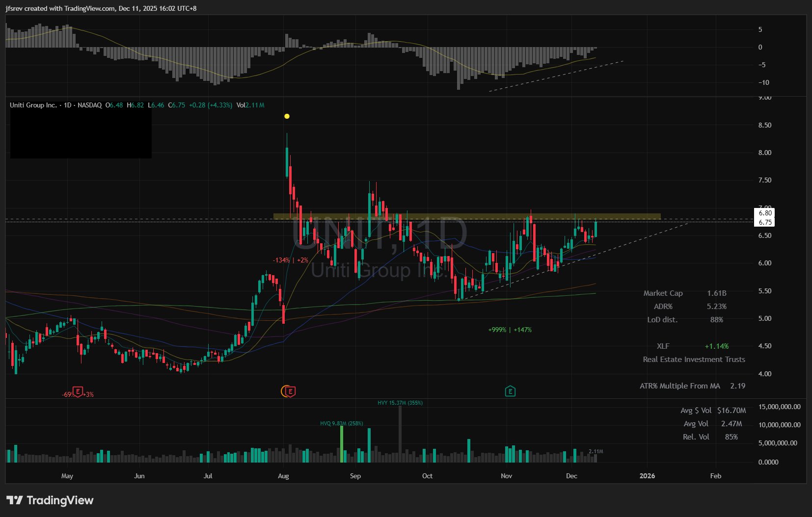812x517 pixels.
Task: Click the +0.28 (+4.33%) change value
Action: point(211,105)
